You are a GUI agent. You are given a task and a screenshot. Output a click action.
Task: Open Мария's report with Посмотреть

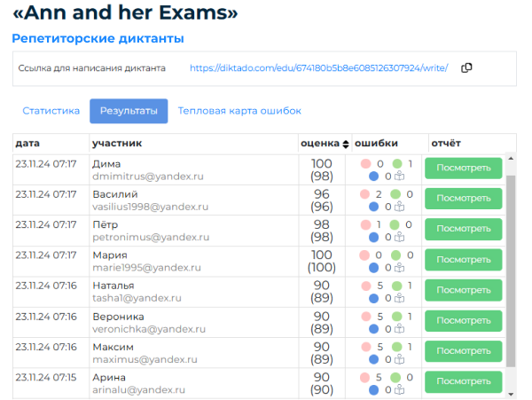pos(464,260)
